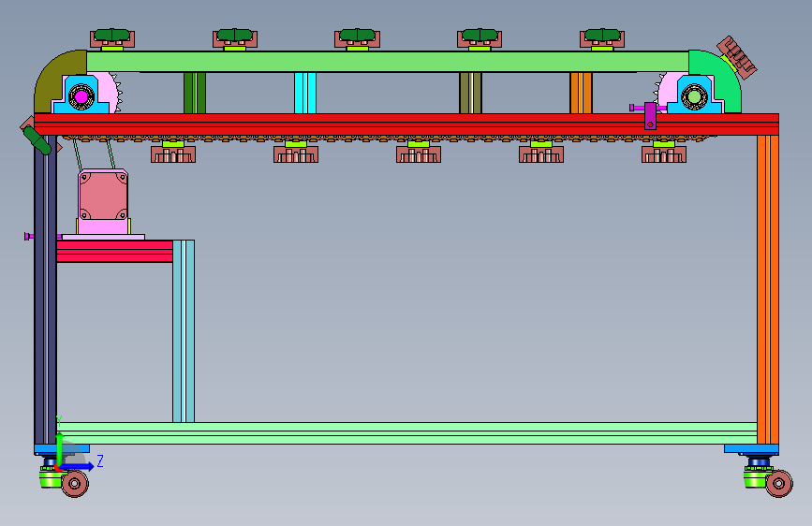The height and width of the screenshot is (526, 812).
Task: Click the magenta bolt left of motor shelf
Action: [x=30, y=236]
